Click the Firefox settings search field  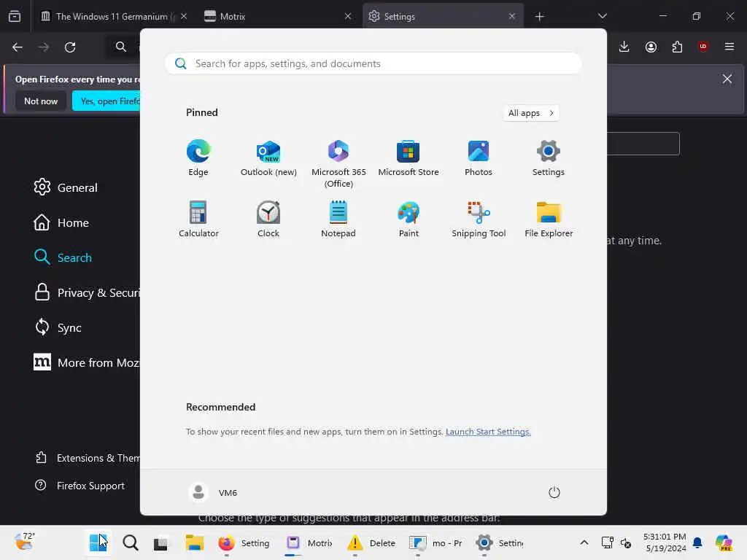[643, 144]
